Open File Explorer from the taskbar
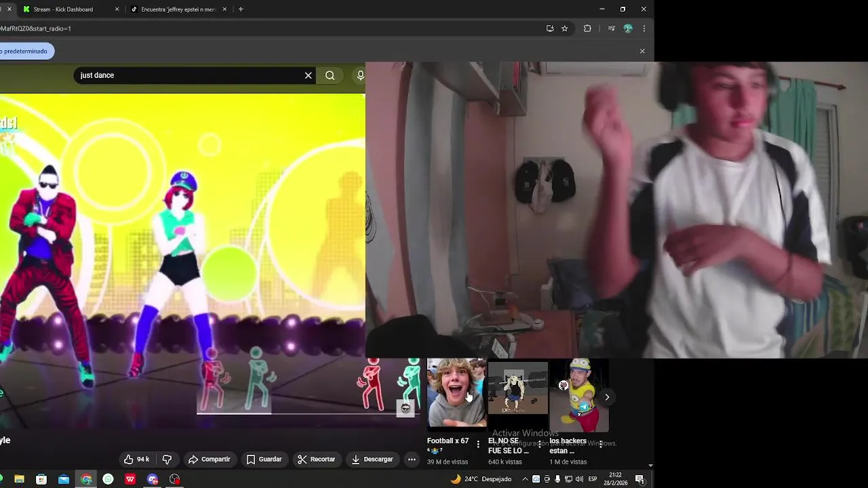 click(x=19, y=479)
